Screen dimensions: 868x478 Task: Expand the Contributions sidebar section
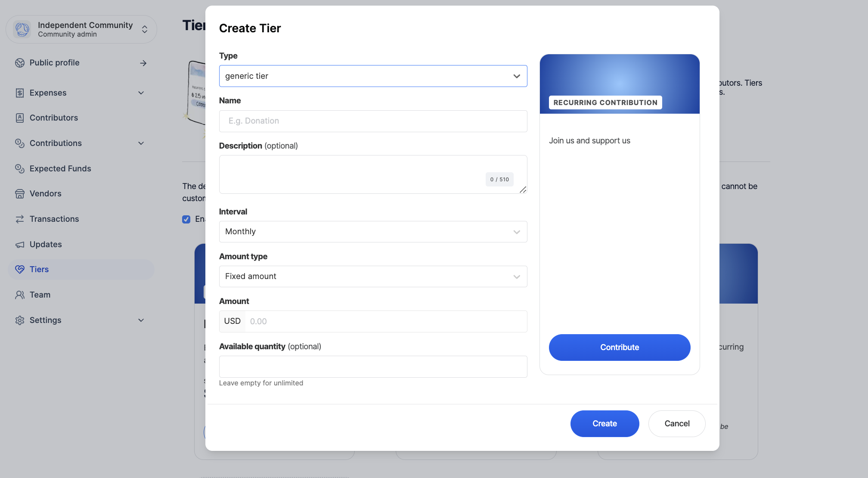tap(141, 143)
